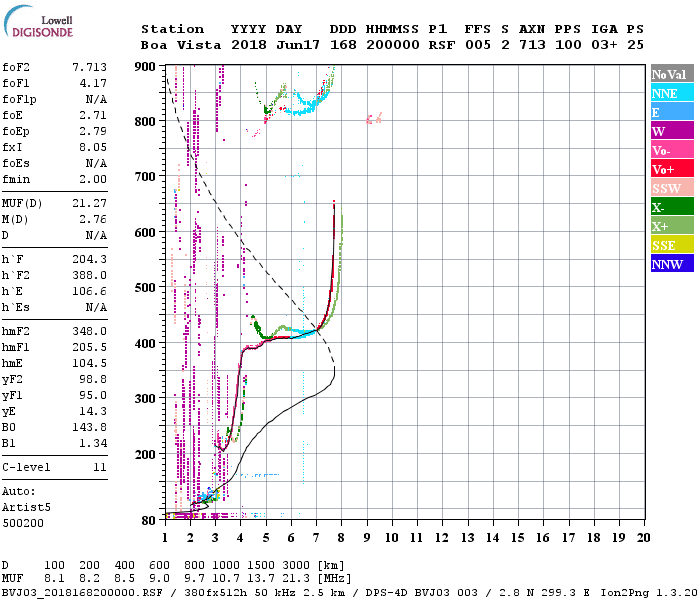The width and height of the screenshot is (700, 600).
Task: Click the Lowell Digisonde logo
Action: pyautogui.click(x=38, y=22)
